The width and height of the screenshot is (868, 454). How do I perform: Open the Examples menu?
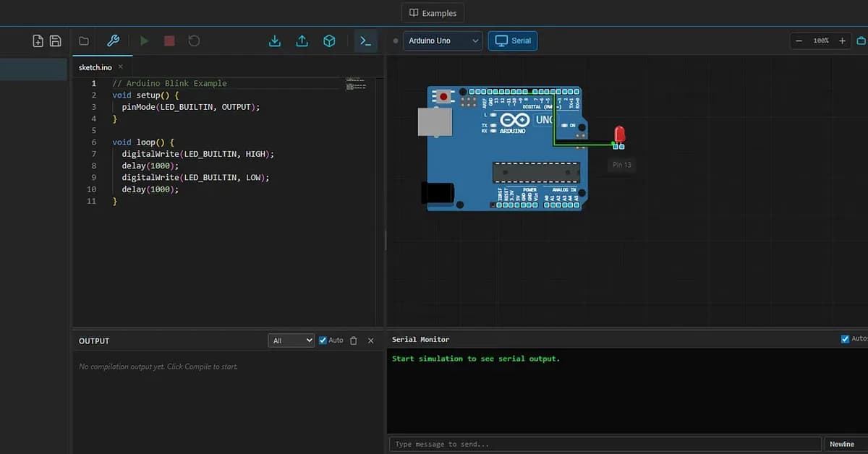point(433,12)
